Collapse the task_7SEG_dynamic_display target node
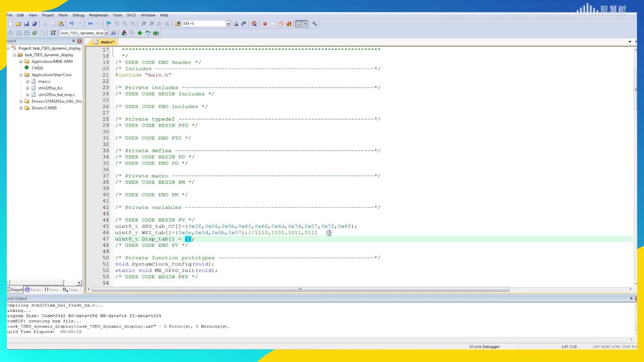This screenshot has height=362, width=644. pos(14,55)
